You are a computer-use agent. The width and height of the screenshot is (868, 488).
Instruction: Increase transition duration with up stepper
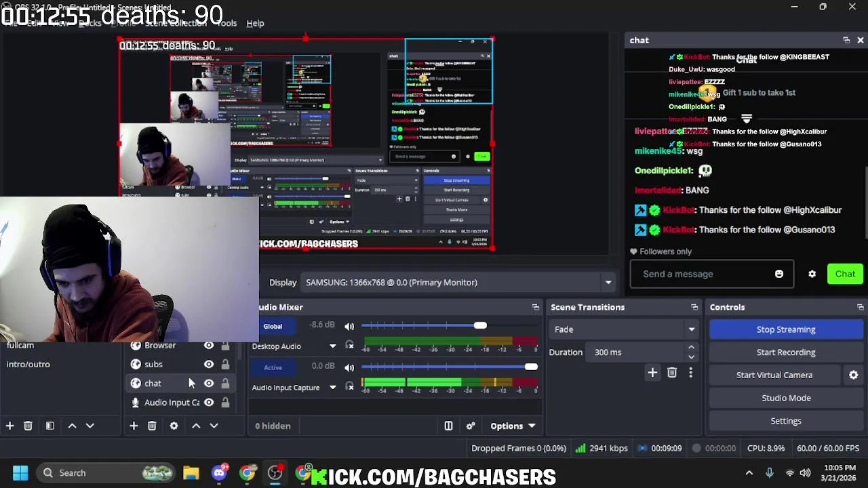coord(691,348)
